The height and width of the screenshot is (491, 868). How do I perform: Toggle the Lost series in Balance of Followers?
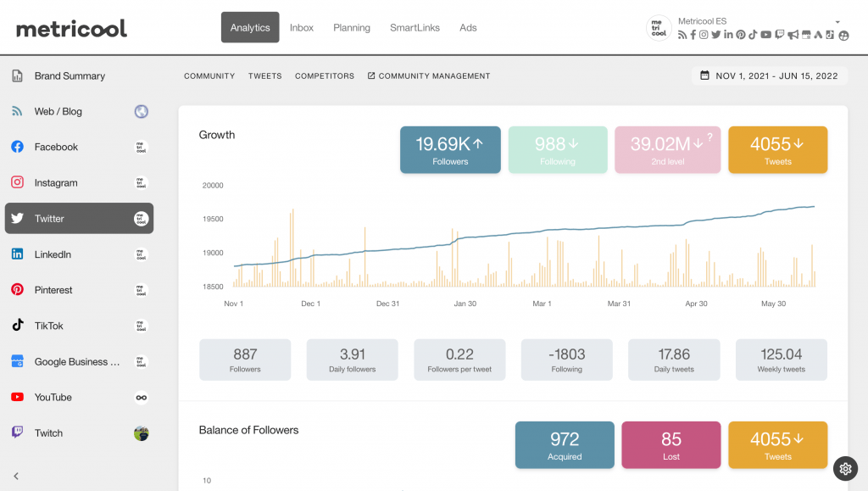[x=671, y=445]
